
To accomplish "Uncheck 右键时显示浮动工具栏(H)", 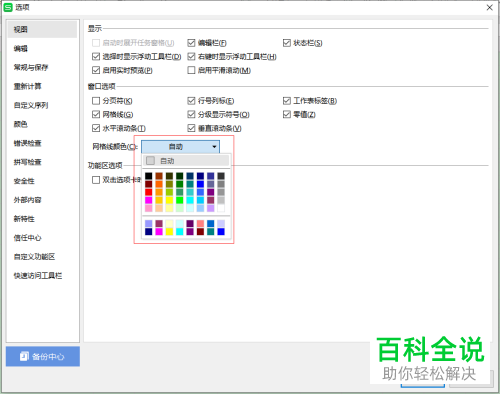I will (191, 57).
